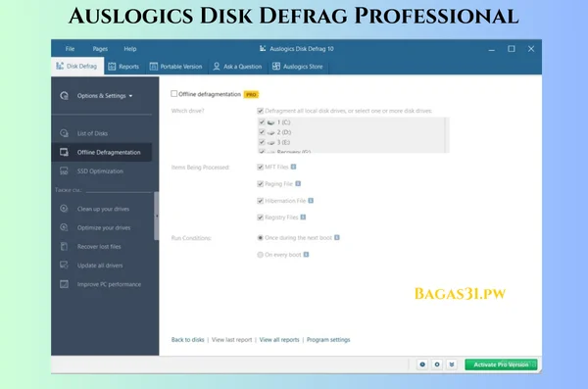The width and height of the screenshot is (588, 389).
Task: Open the Portable Version tab
Action: tap(175, 67)
